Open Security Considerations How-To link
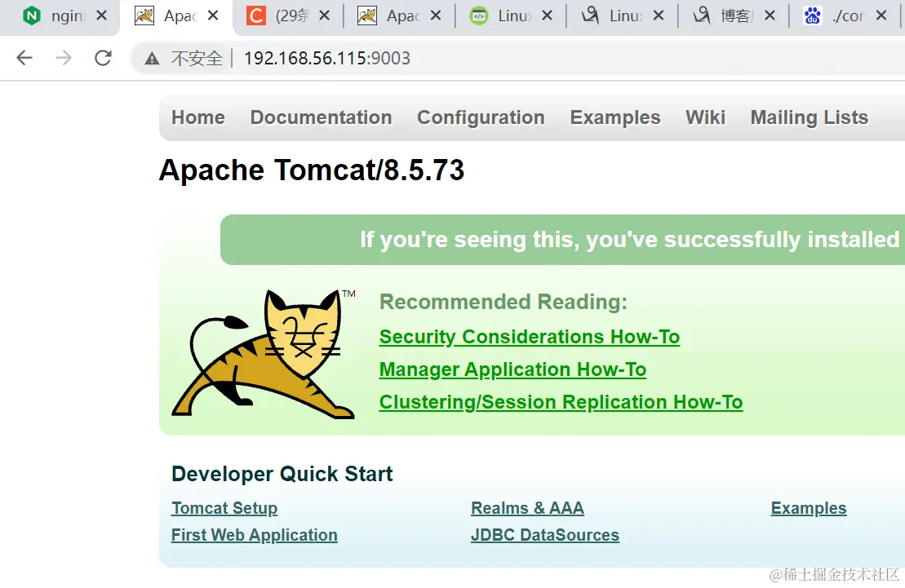The image size is (905, 588). (530, 337)
